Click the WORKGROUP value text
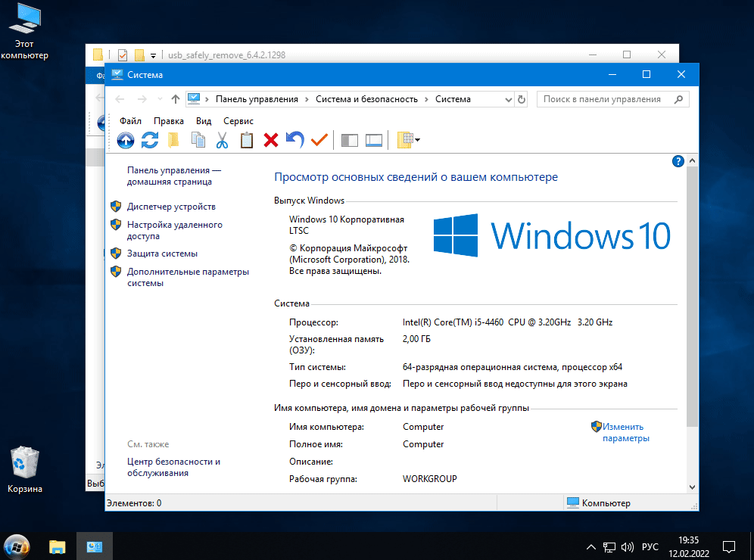The height and width of the screenshot is (560, 754). click(430, 479)
